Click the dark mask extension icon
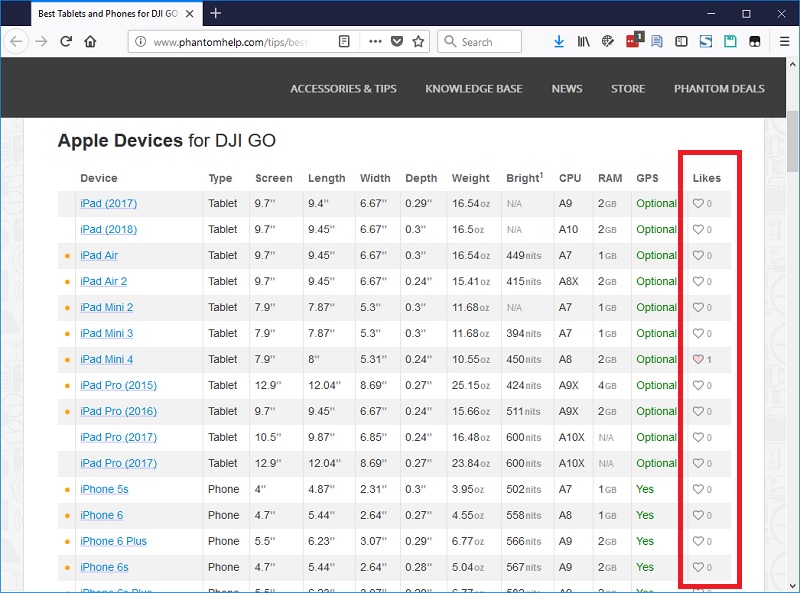Viewport: 800px width, 593px height. (x=755, y=41)
